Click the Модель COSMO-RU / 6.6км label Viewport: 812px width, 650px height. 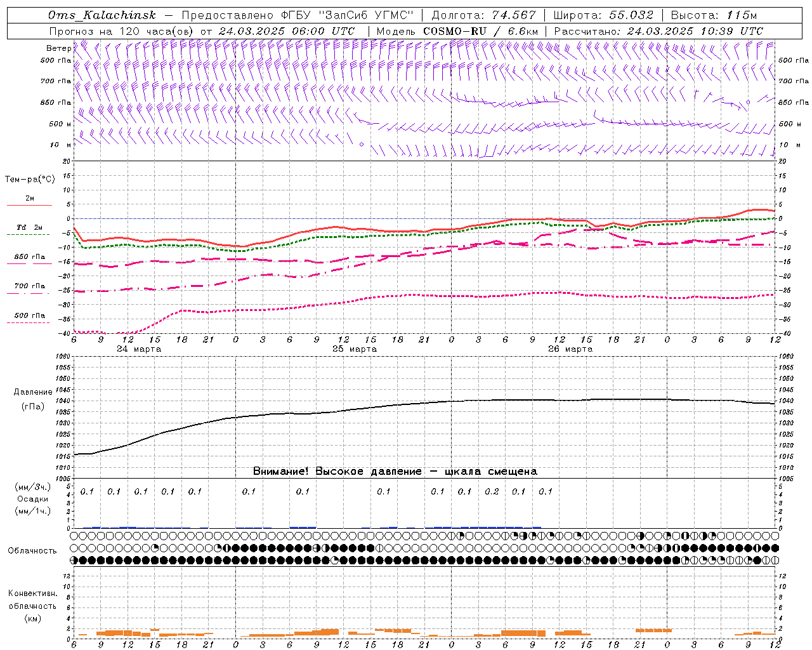(x=457, y=31)
